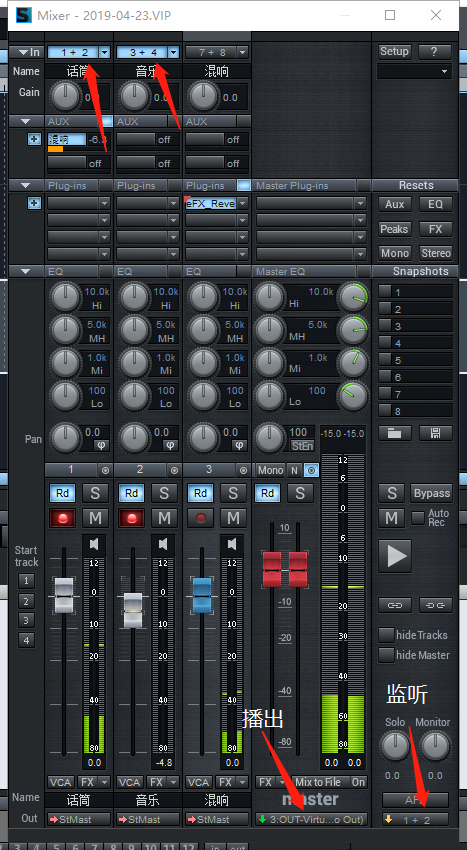This screenshot has height=850, width=467.
Task: Click the unlink channels icon
Action: 436,604
